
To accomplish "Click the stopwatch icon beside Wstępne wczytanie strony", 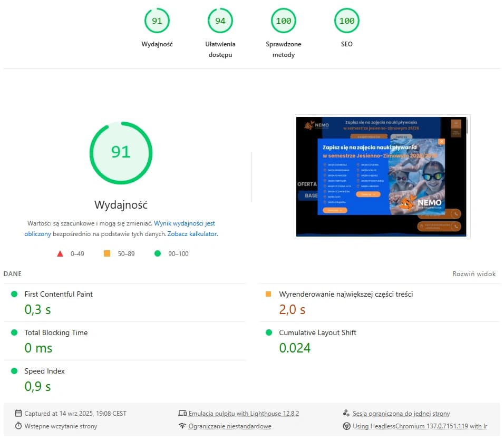I will tap(18, 426).
